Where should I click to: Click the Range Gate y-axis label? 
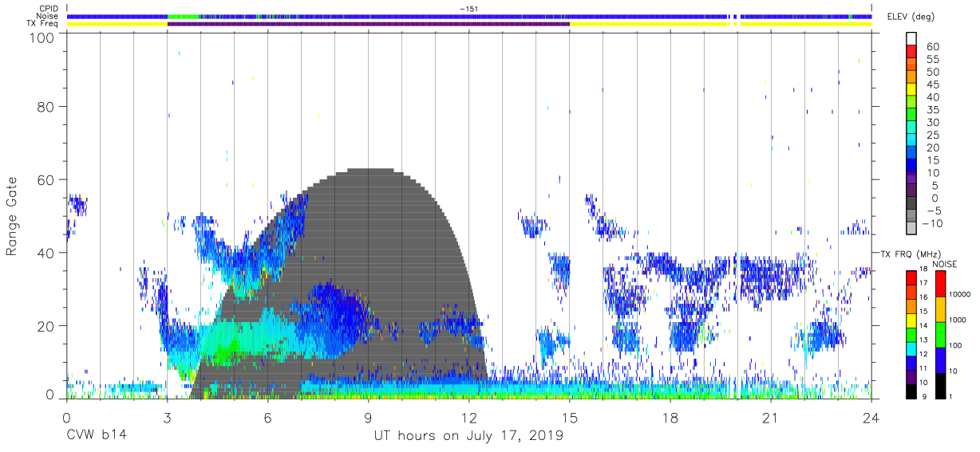coord(12,216)
